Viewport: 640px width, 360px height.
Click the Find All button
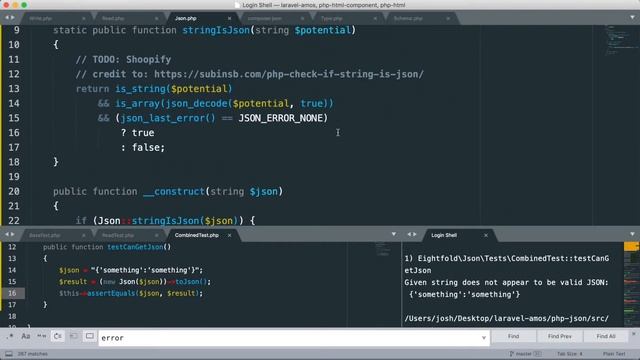coord(606,336)
